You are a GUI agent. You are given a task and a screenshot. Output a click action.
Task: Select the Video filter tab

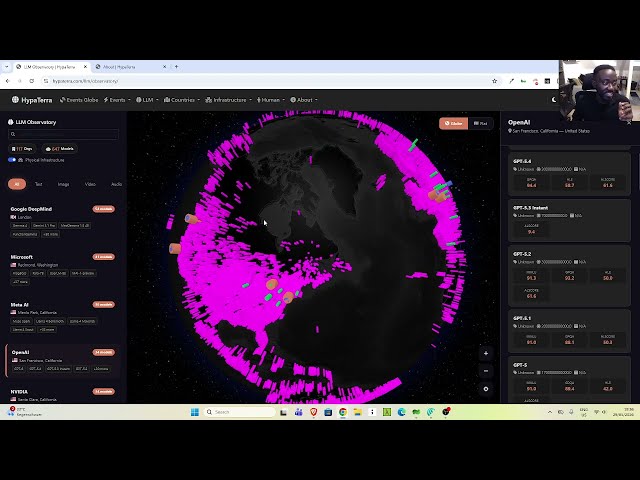pyautogui.click(x=90, y=184)
